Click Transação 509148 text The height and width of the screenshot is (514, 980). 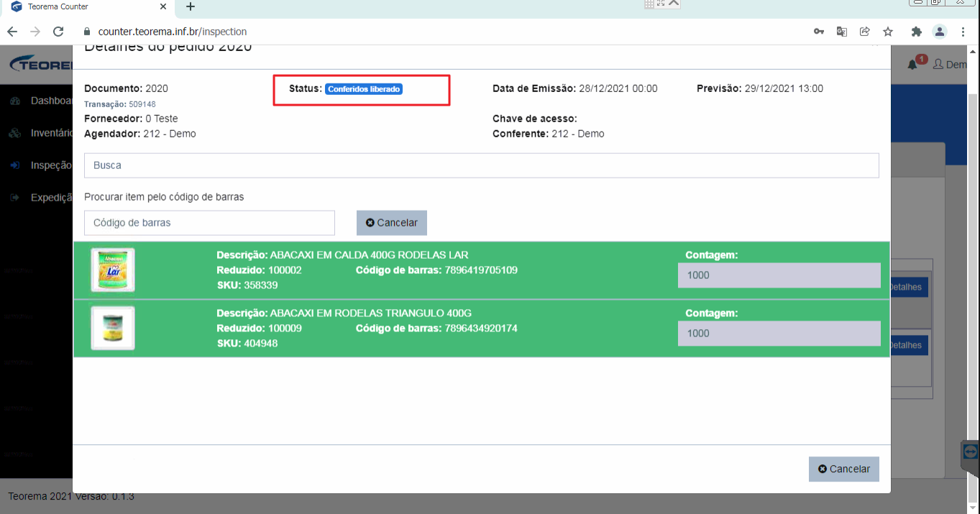point(120,104)
